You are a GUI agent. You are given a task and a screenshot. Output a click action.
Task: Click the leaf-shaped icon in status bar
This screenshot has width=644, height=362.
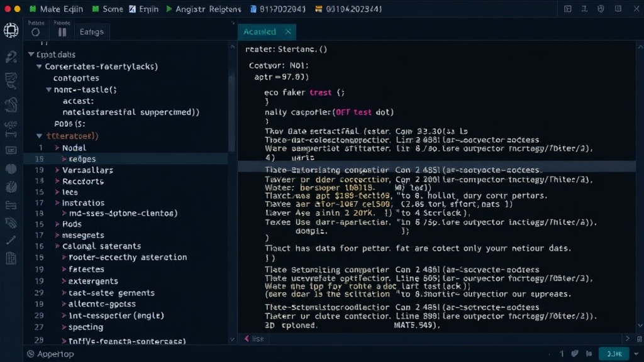click(x=575, y=354)
